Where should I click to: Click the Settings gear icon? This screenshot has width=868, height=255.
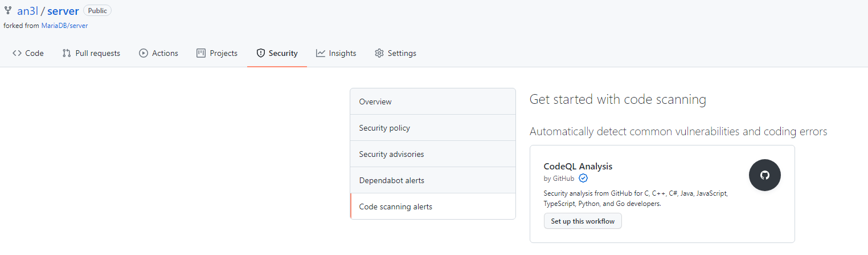379,53
